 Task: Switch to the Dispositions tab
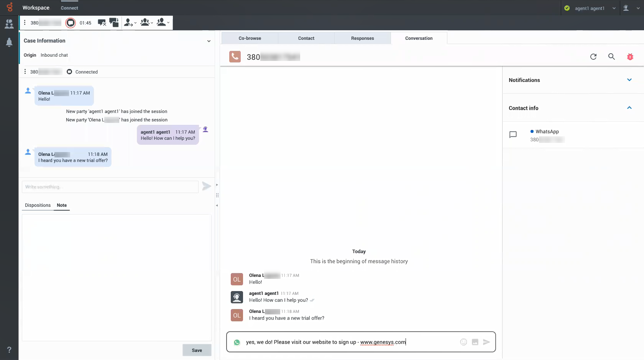38,205
